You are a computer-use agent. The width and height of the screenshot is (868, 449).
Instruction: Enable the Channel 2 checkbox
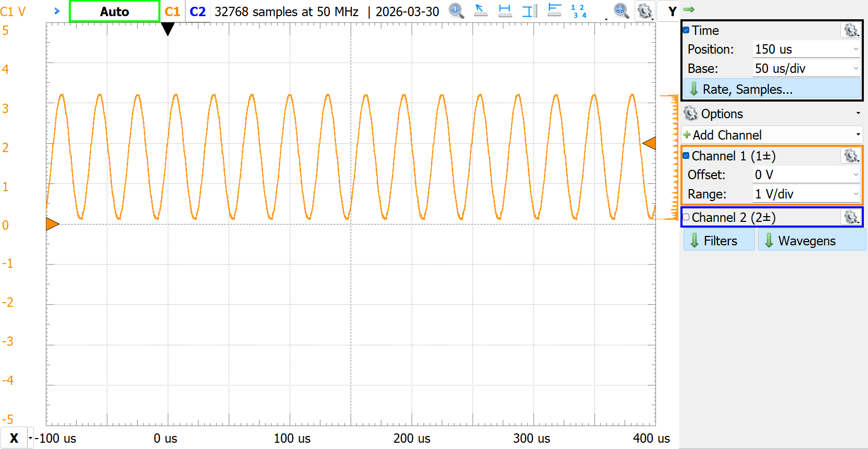686,217
